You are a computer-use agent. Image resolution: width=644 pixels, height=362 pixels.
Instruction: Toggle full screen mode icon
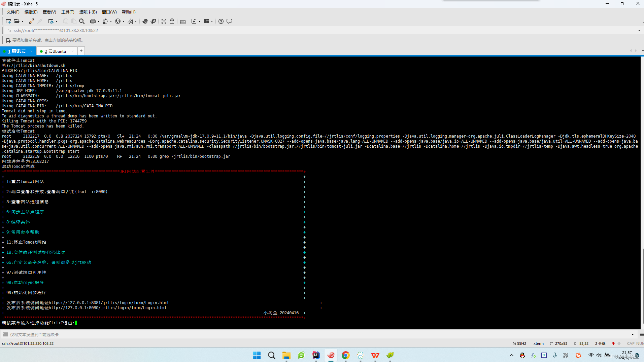pos(164,21)
